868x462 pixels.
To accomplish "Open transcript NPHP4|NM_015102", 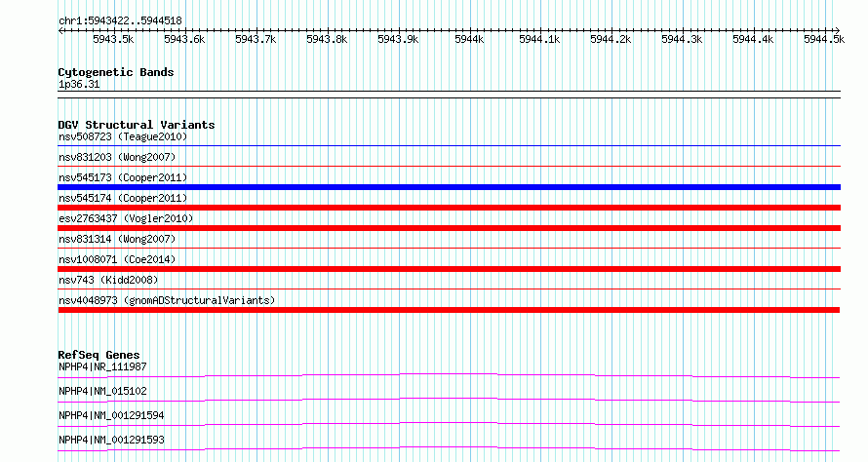I will [x=102, y=391].
